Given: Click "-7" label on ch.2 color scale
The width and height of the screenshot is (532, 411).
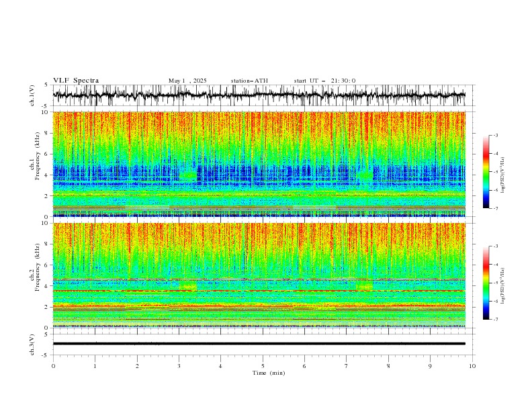Looking at the screenshot, I should click(x=496, y=320).
